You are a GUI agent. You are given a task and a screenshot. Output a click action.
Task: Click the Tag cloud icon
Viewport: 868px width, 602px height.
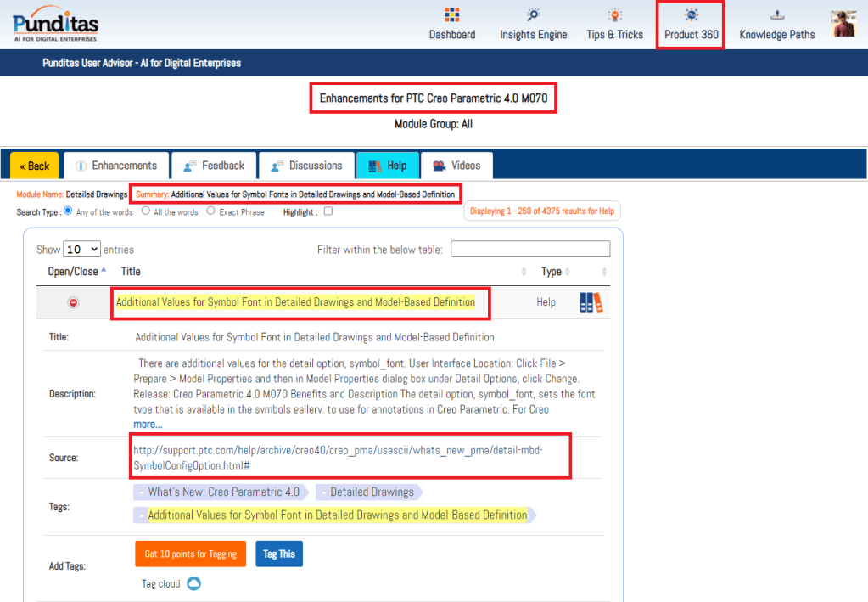click(193, 583)
